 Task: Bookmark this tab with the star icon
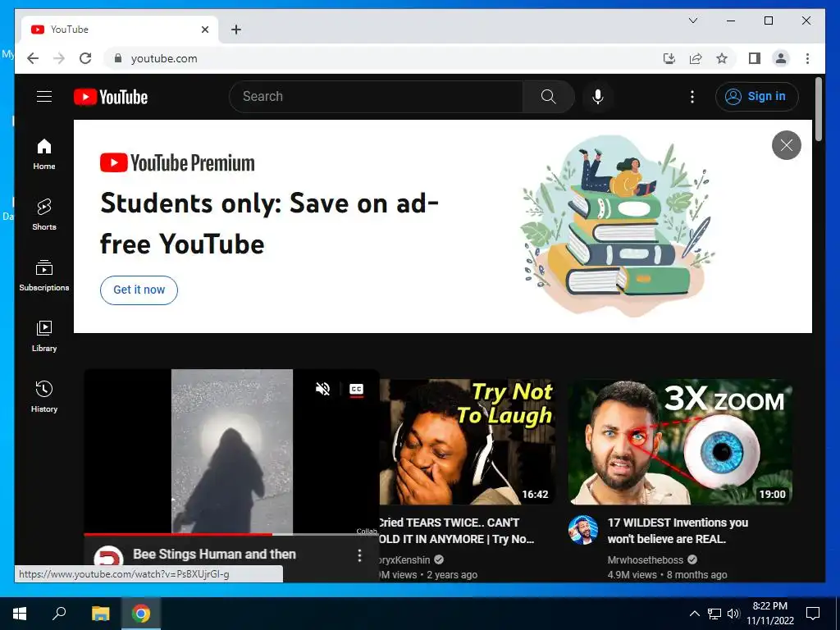(x=722, y=58)
